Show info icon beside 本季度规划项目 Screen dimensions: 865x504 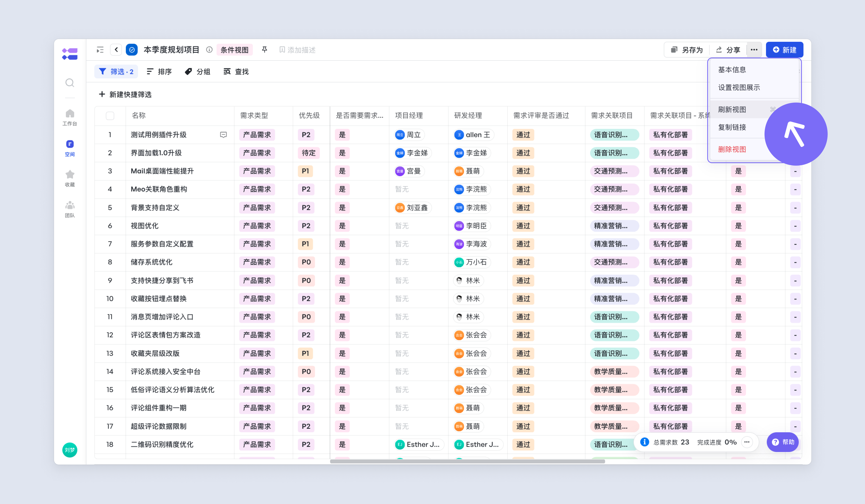209,50
